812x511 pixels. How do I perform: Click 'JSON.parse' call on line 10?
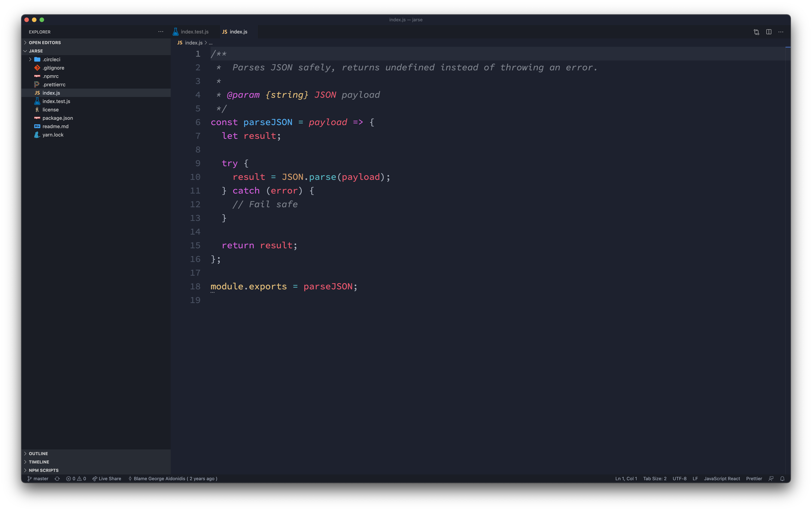[309, 177]
